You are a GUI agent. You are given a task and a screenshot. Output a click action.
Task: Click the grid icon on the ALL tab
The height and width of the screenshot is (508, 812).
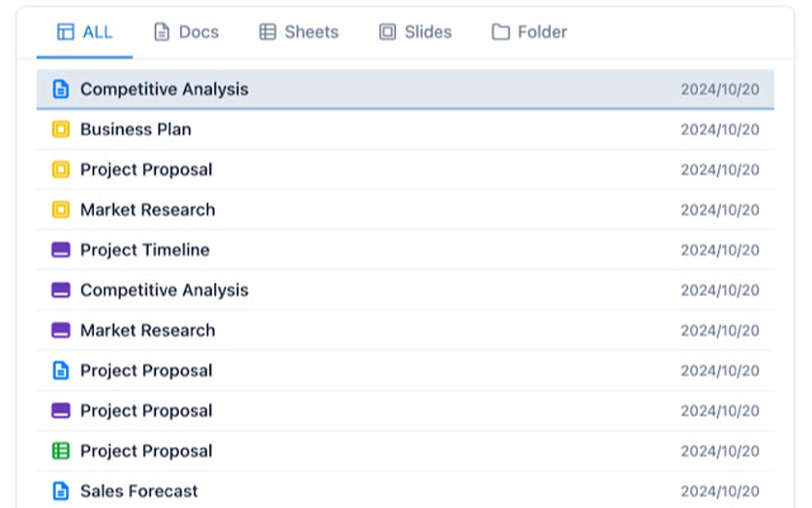(64, 32)
